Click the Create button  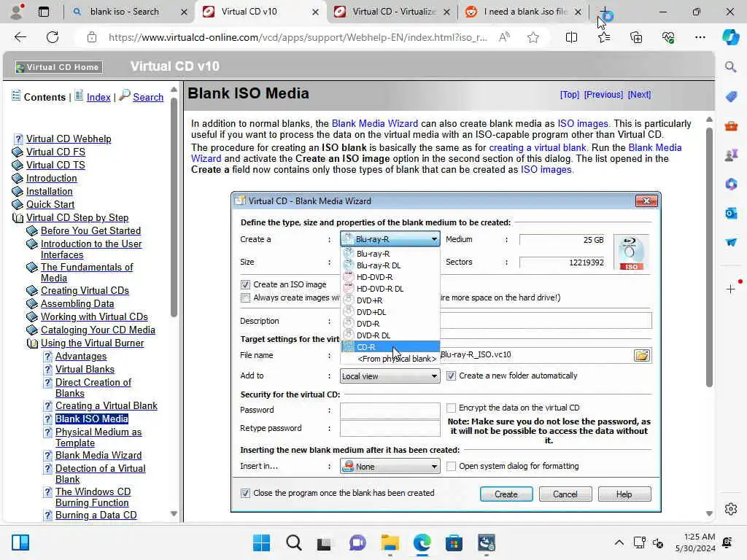[x=506, y=494]
